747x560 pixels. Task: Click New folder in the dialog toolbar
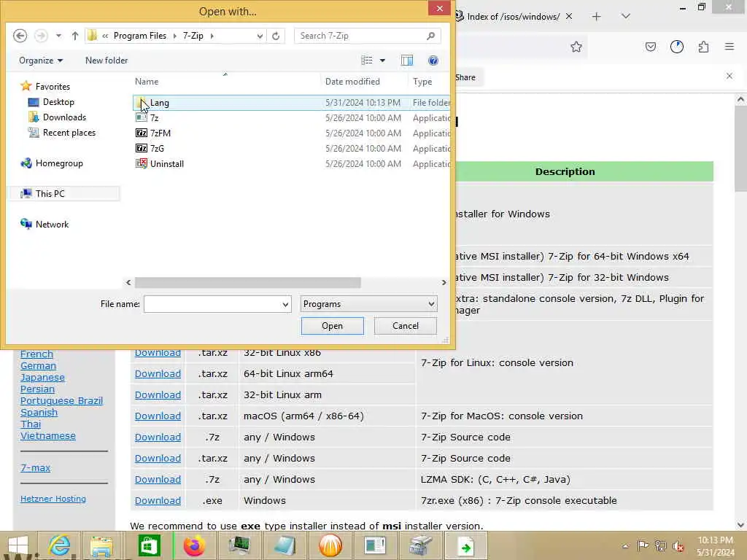107,61
